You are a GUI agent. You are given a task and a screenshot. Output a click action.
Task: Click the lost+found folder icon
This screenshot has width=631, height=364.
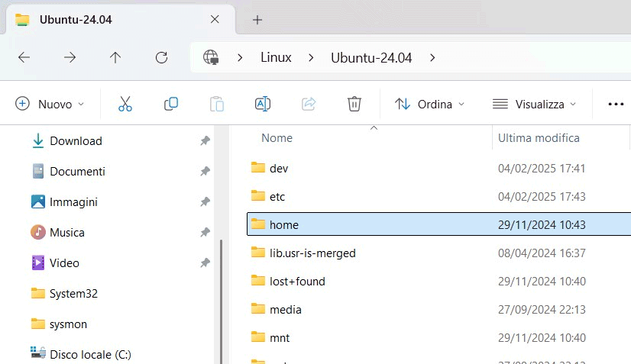(x=258, y=280)
